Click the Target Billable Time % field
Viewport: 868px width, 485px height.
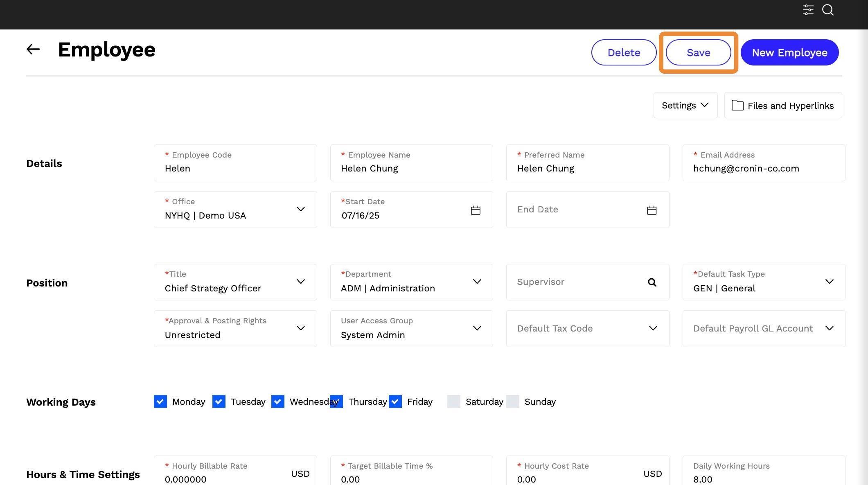coord(412,471)
